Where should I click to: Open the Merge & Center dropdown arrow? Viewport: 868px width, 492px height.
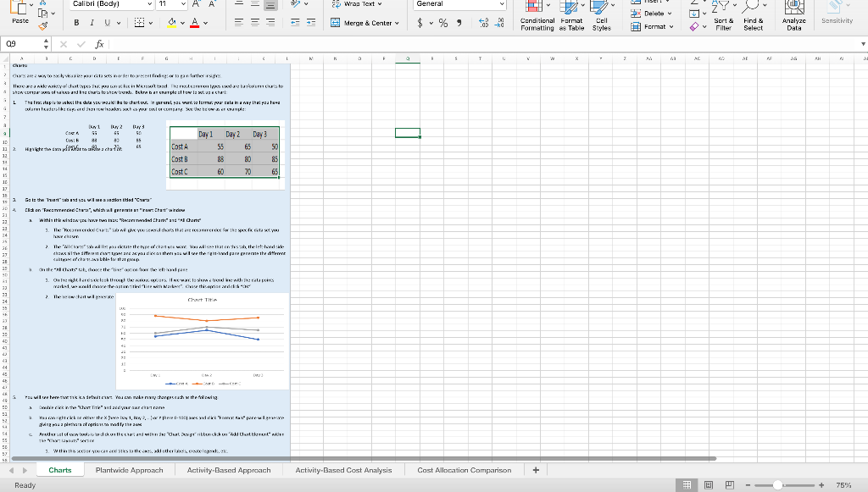click(x=397, y=23)
